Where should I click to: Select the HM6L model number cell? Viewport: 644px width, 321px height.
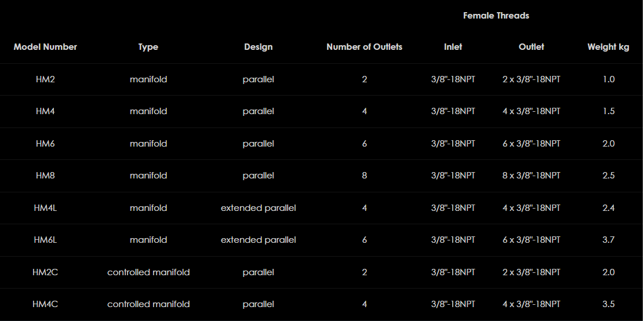[x=45, y=240]
